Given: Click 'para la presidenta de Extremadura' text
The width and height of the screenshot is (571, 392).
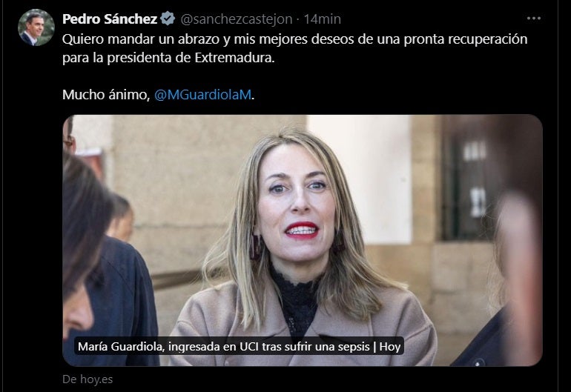Looking at the screenshot, I should 168,58.
